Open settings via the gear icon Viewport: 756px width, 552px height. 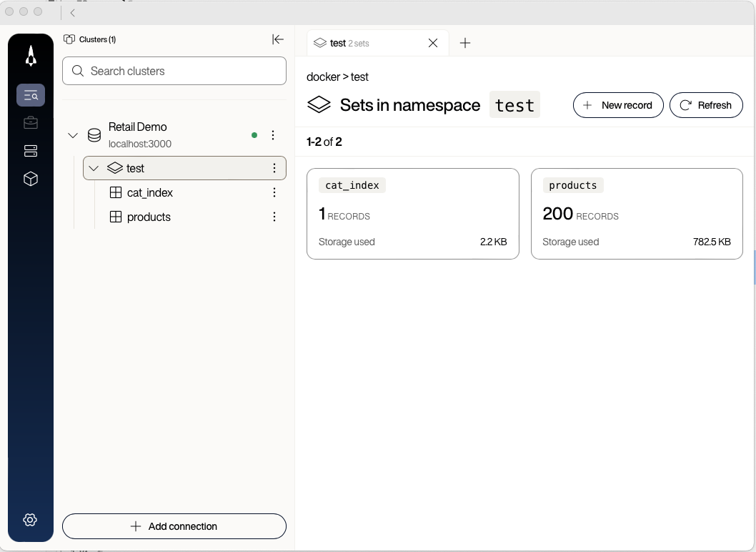30,520
